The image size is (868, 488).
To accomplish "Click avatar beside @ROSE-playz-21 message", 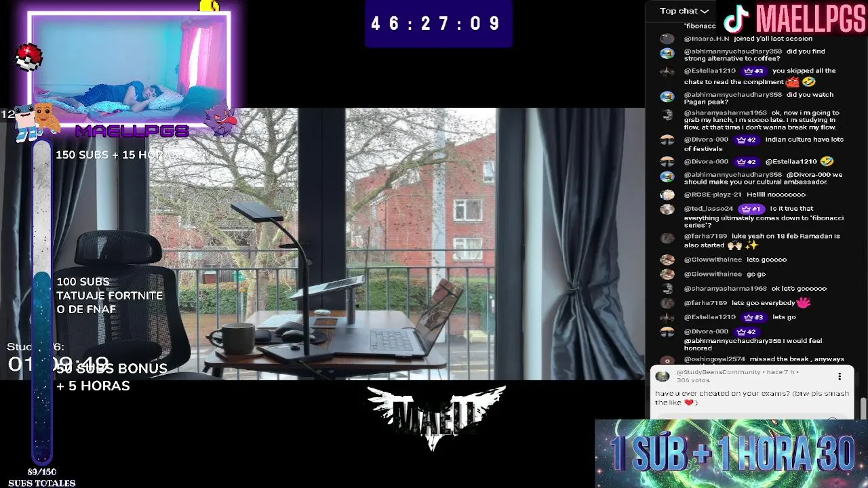I will click(667, 195).
